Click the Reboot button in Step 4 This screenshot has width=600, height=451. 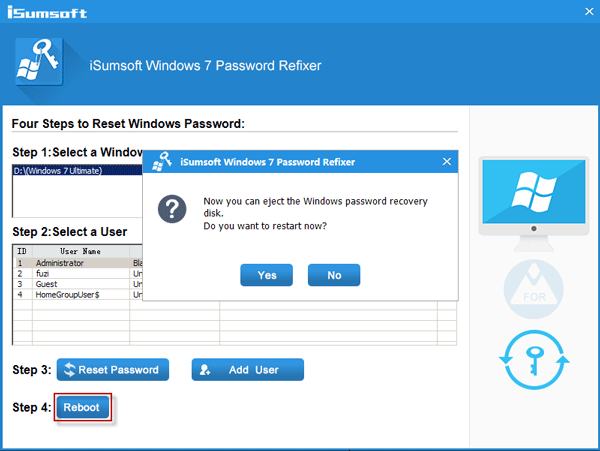(x=82, y=407)
